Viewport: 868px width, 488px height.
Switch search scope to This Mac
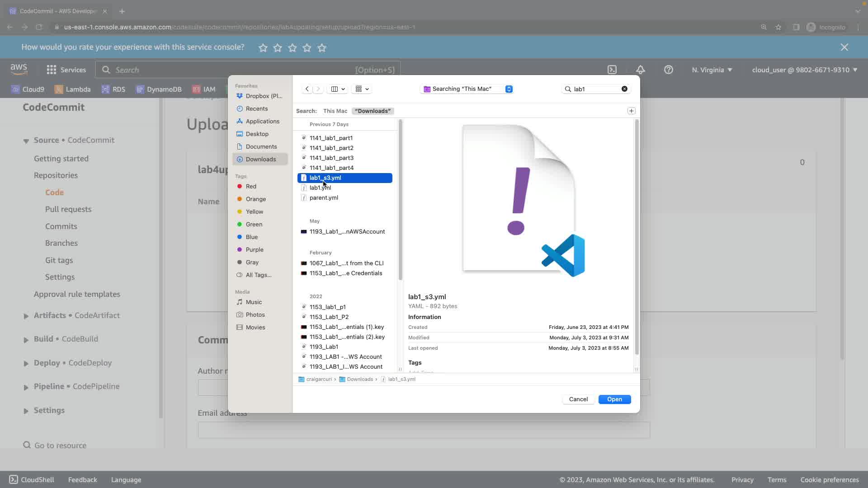tap(335, 111)
